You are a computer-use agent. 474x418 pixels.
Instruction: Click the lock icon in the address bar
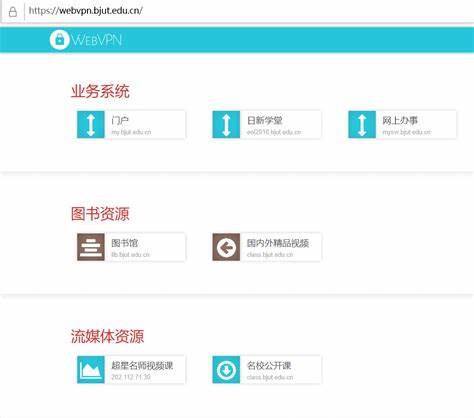pyautogui.click(x=13, y=12)
